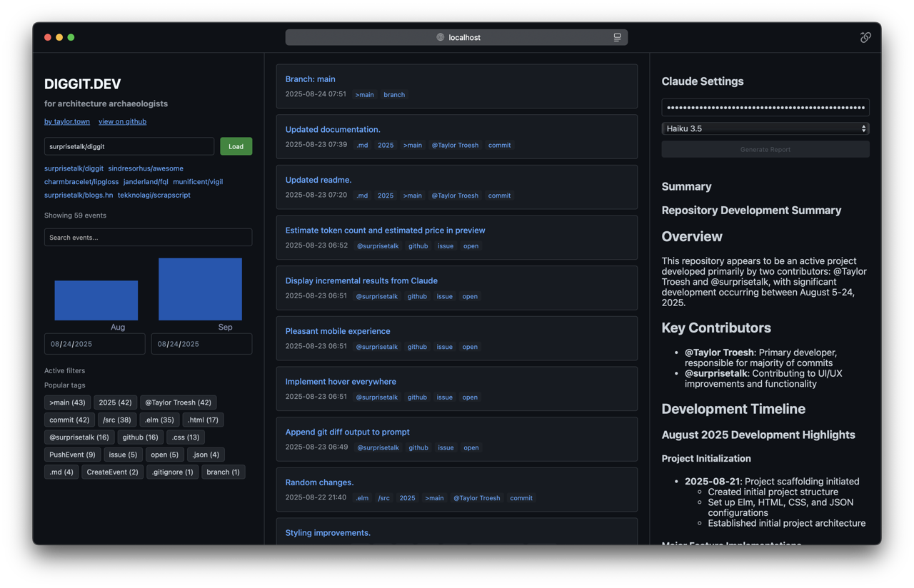Open the 'by taylor.town' link

(x=67, y=121)
